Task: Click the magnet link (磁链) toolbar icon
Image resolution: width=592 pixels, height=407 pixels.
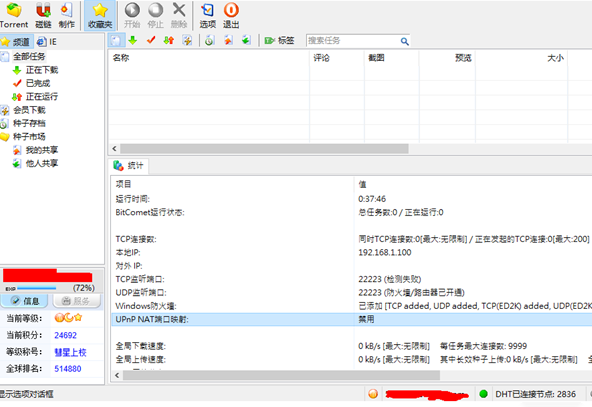Action: 43,15
